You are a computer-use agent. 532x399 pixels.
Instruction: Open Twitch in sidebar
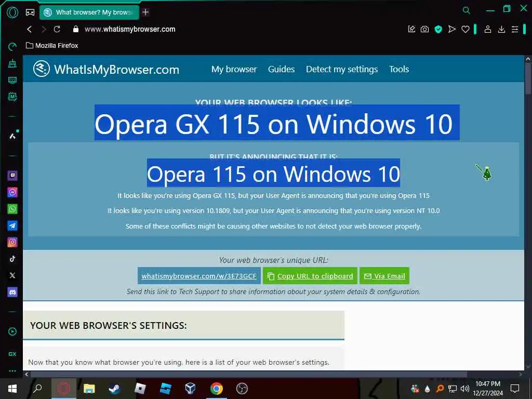12,176
